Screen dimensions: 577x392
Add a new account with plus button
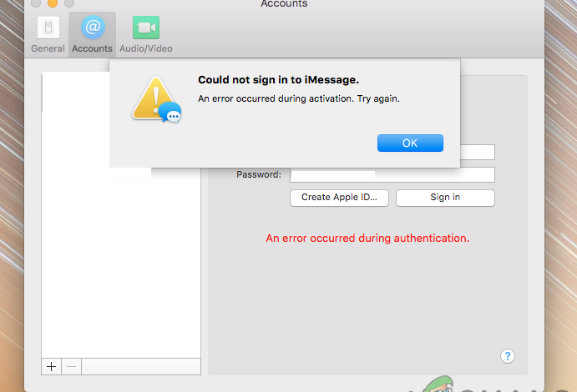(52, 366)
